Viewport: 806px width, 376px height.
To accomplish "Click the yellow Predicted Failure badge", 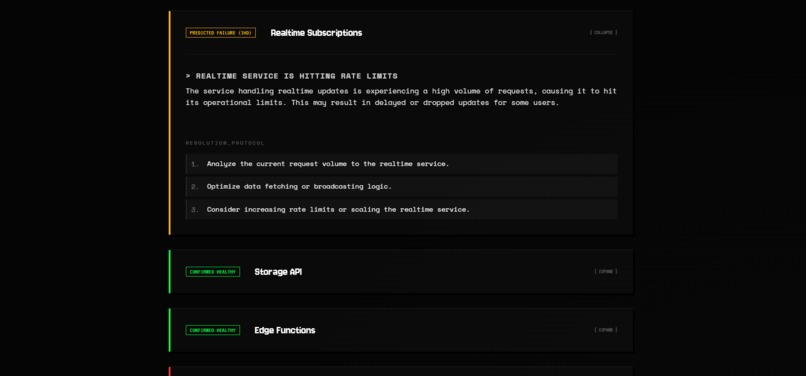I will tap(221, 33).
